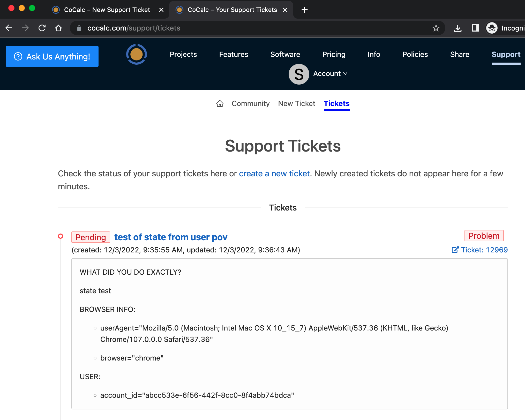Click the incognito icon at top right

pyautogui.click(x=492, y=28)
